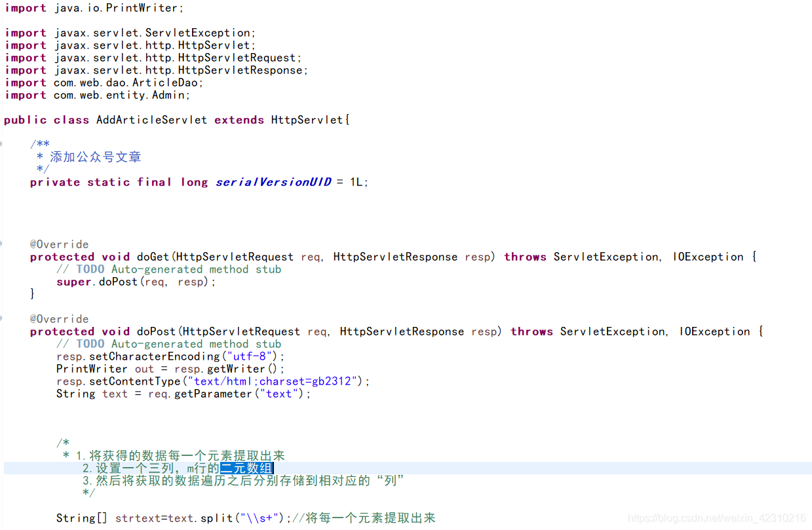Click the doGet method name

pyautogui.click(x=153, y=257)
